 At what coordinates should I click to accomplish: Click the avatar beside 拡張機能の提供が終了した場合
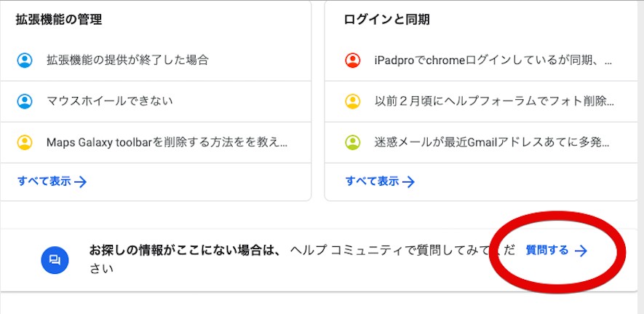point(25,60)
